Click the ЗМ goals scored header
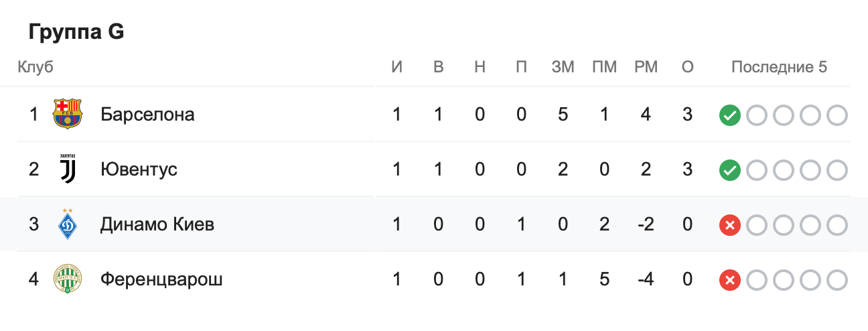Screen dimensions: 868x331 point(563,67)
